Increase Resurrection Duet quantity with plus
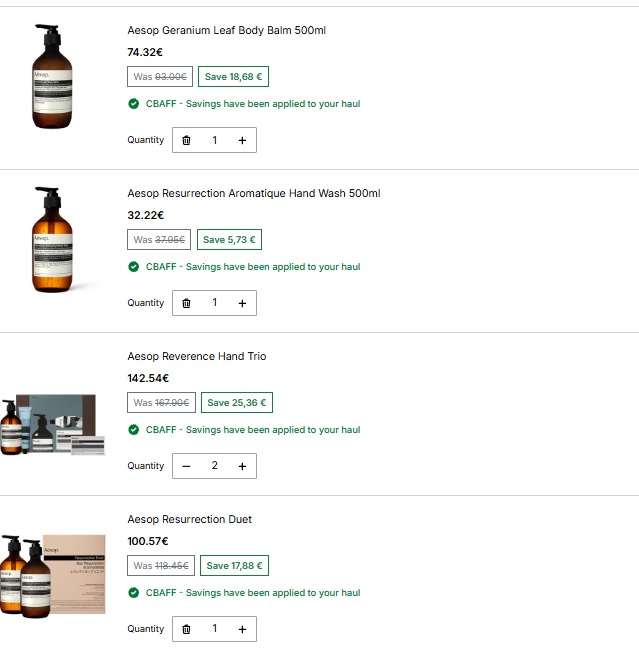This screenshot has width=639, height=657. (x=242, y=629)
